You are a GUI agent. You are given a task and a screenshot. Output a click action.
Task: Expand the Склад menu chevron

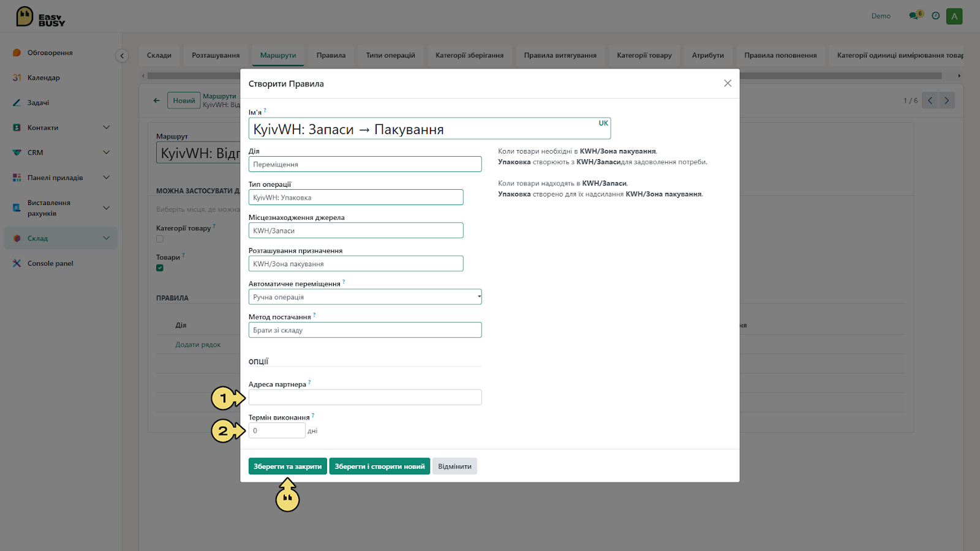coord(107,238)
